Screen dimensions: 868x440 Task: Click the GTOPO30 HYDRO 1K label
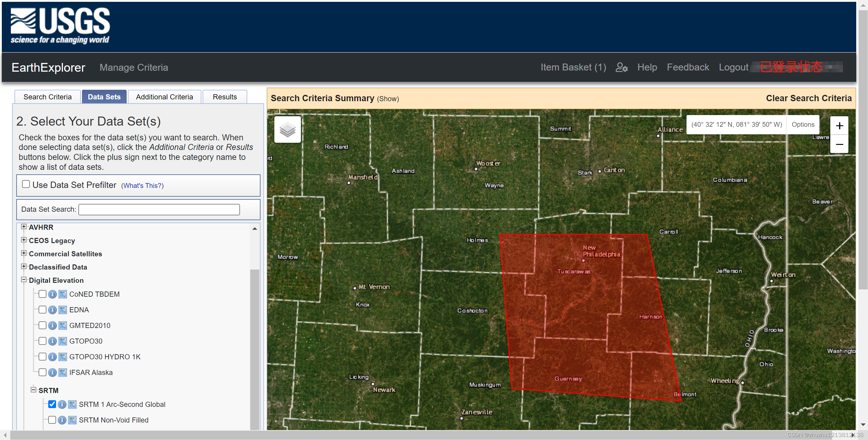[x=105, y=357]
